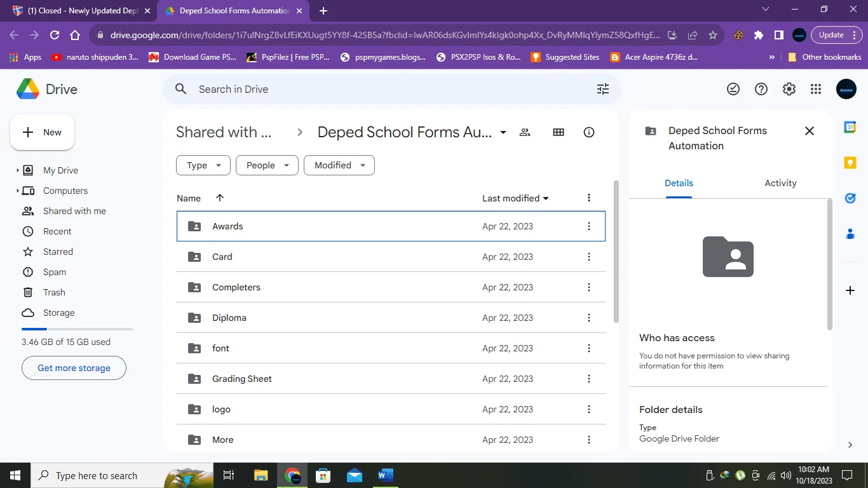The height and width of the screenshot is (488, 868).
Task: Expand the My Drive tree
Action: click(18, 170)
